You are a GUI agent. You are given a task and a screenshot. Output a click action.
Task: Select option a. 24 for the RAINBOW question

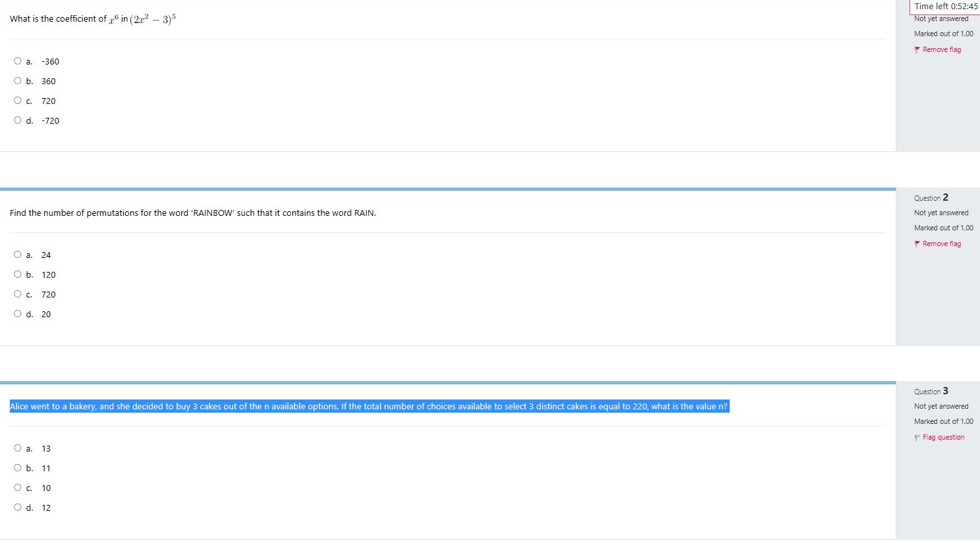point(18,255)
